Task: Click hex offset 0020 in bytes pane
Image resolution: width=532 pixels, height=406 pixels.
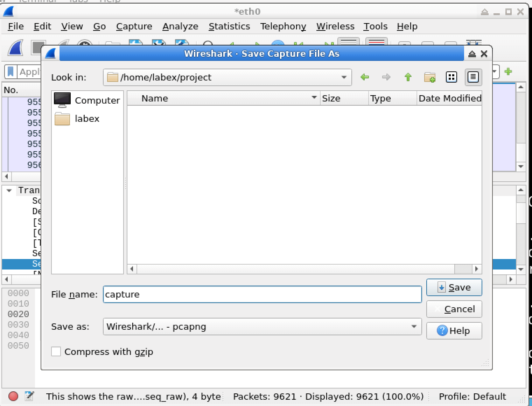Action: 18,314
